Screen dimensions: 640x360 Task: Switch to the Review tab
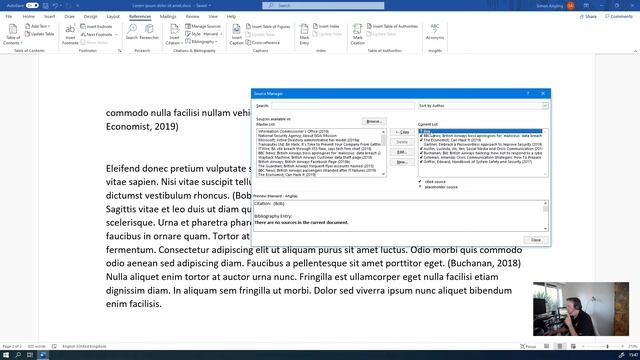coord(192,16)
